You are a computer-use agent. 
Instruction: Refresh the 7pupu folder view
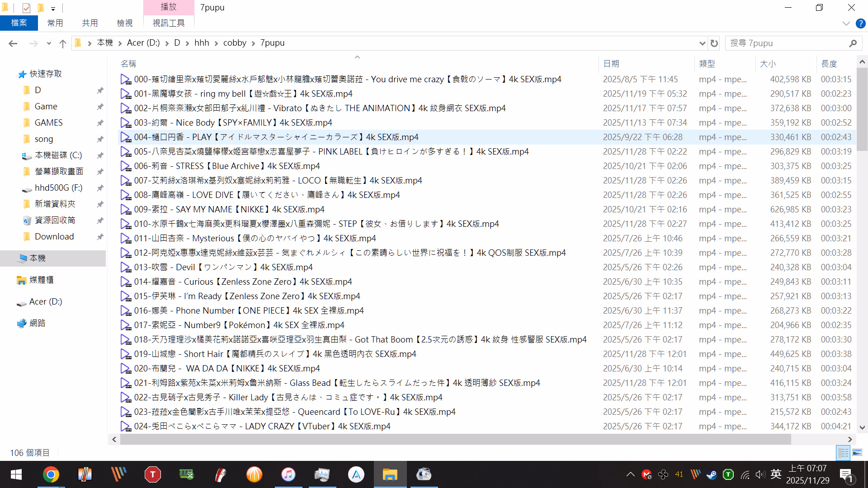point(714,43)
